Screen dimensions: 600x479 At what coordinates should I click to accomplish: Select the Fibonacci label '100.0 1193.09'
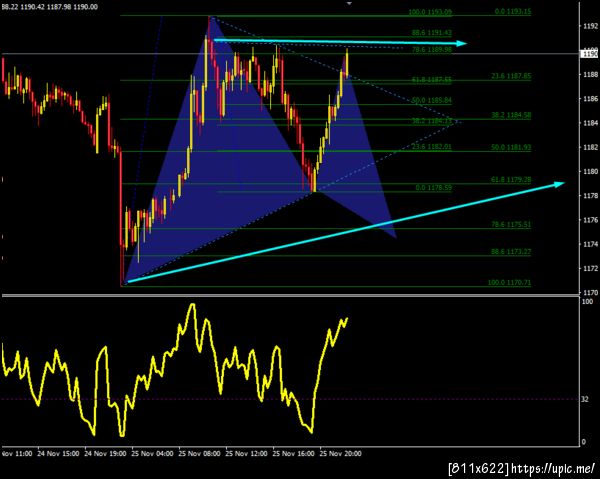coord(430,12)
